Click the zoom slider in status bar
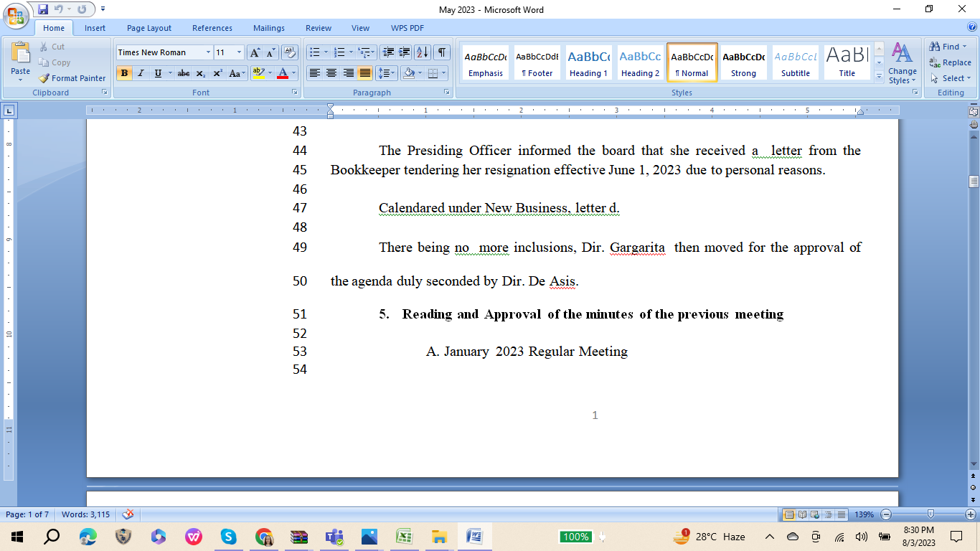980x551 pixels. tap(930, 514)
